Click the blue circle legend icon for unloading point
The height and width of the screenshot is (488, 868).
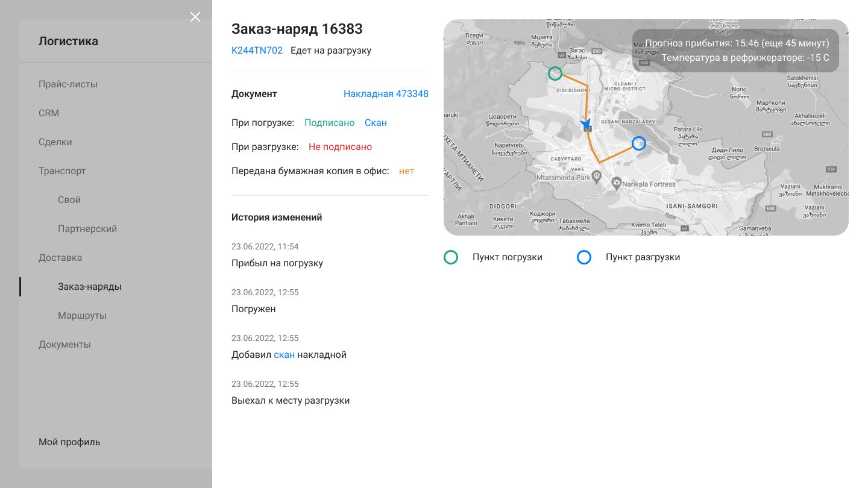point(584,257)
